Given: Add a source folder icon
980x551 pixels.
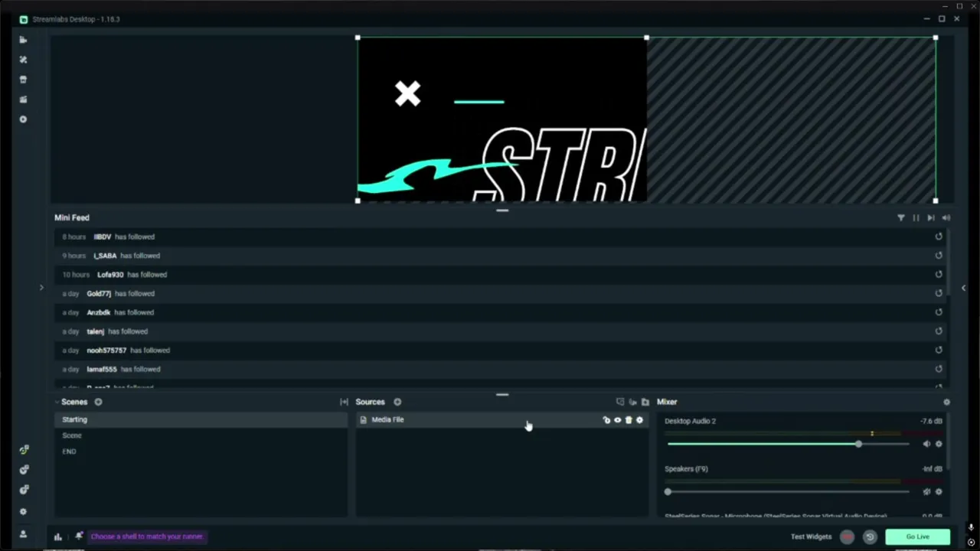Looking at the screenshot, I should click(645, 402).
